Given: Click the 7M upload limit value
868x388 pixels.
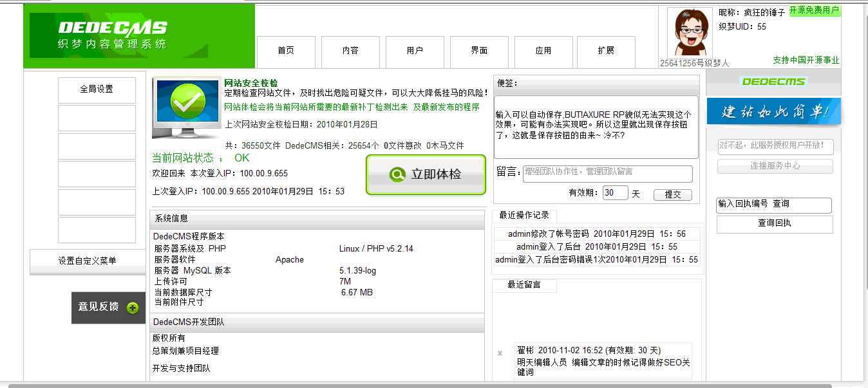Looking at the screenshot, I should coord(345,282).
